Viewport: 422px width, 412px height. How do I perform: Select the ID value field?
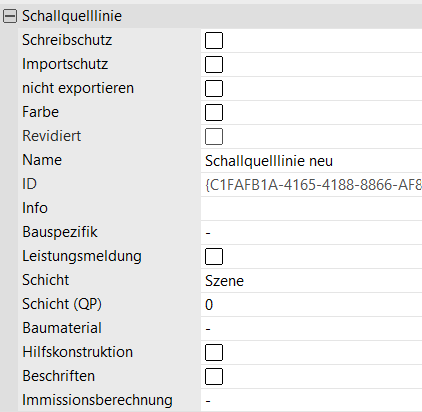tap(311, 185)
